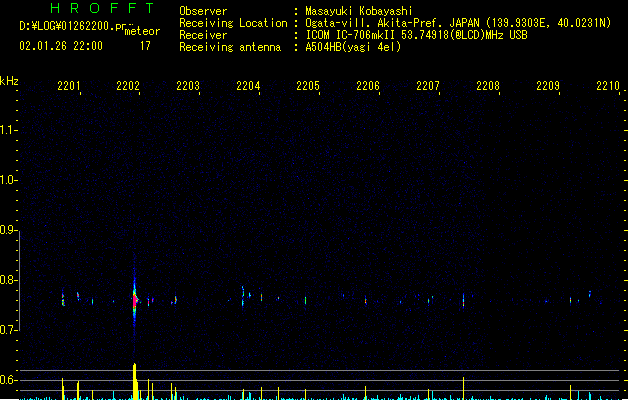Click the 0.9 kHz frequency label

click(x=8, y=230)
